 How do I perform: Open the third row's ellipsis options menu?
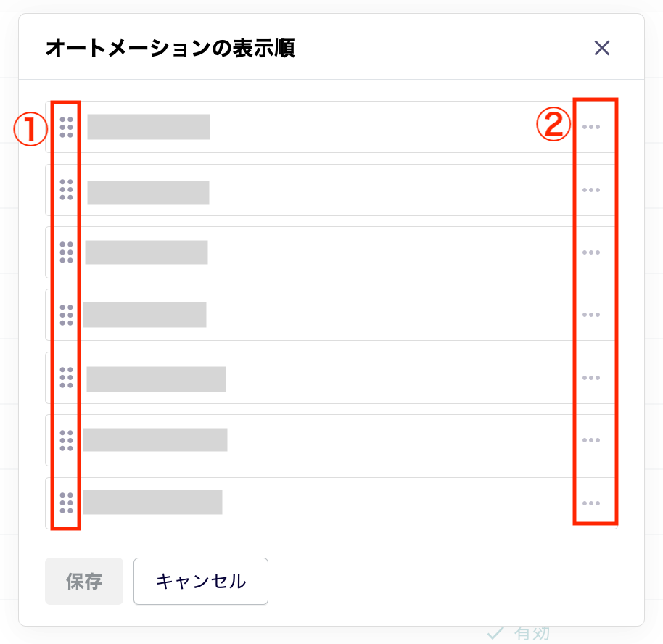(x=592, y=252)
